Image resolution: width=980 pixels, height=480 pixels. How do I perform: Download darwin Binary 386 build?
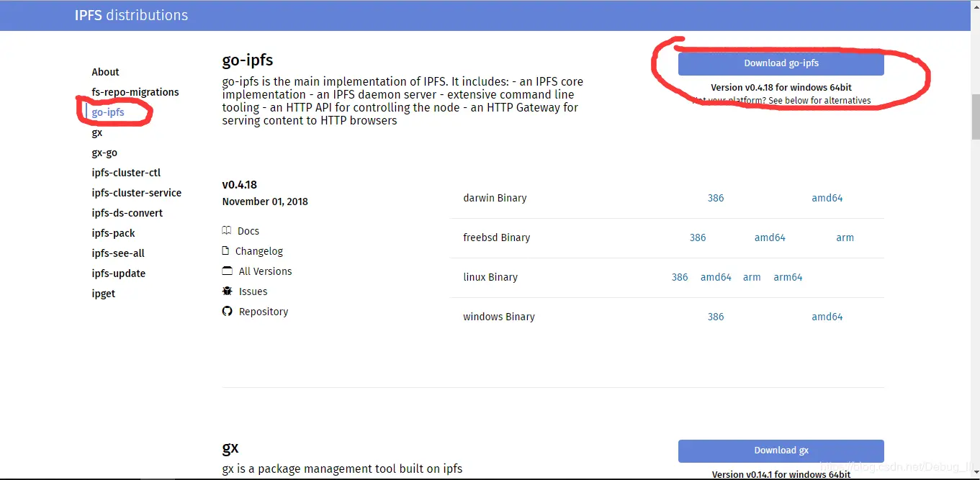pyautogui.click(x=716, y=198)
